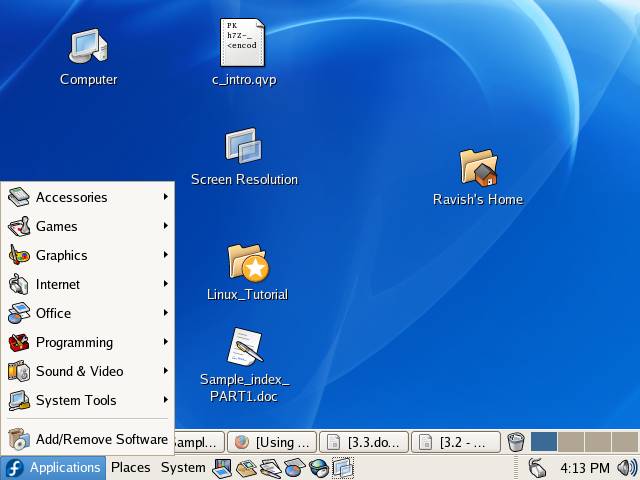Switch to the second workspace in the switcher
The height and width of the screenshot is (480, 640).
(571, 442)
